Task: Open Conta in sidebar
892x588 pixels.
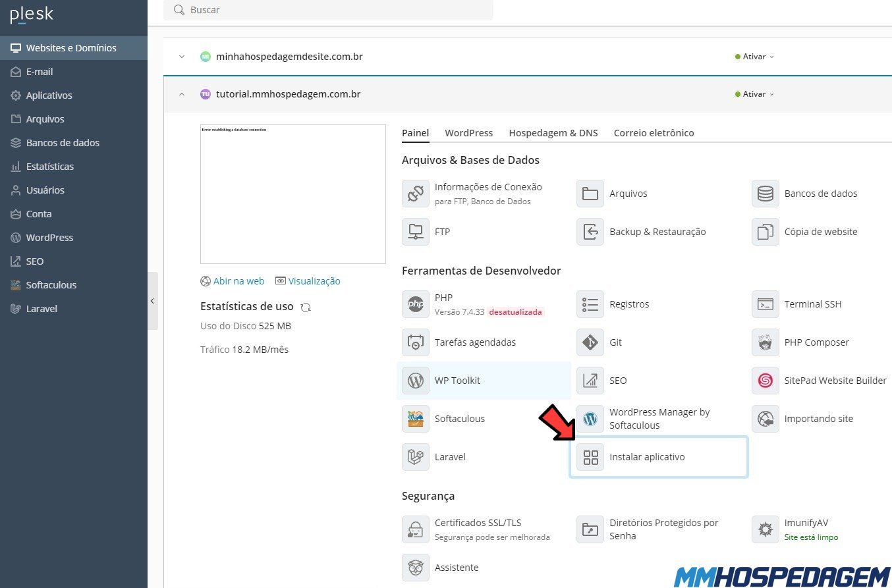Action: (x=74, y=214)
